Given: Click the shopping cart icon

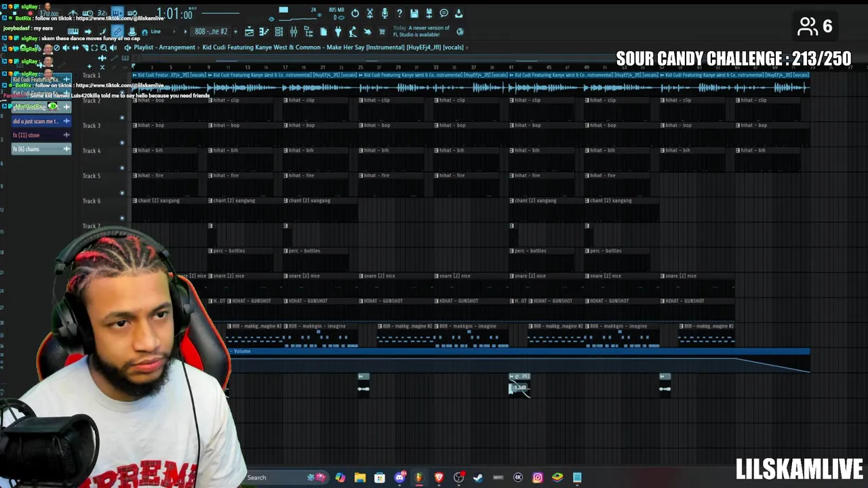Looking at the screenshot, I should pyautogui.click(x=382, y=31).
